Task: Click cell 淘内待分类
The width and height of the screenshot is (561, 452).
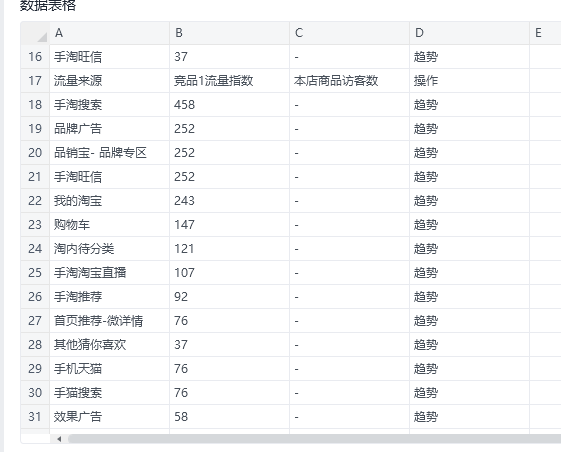Action: click(109, 248)
